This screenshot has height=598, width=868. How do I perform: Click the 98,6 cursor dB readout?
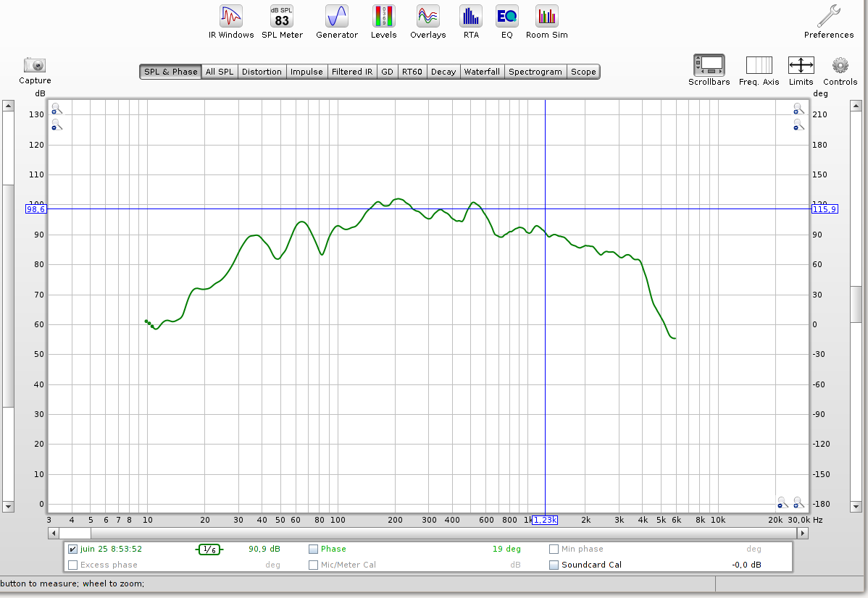point(36,209)
